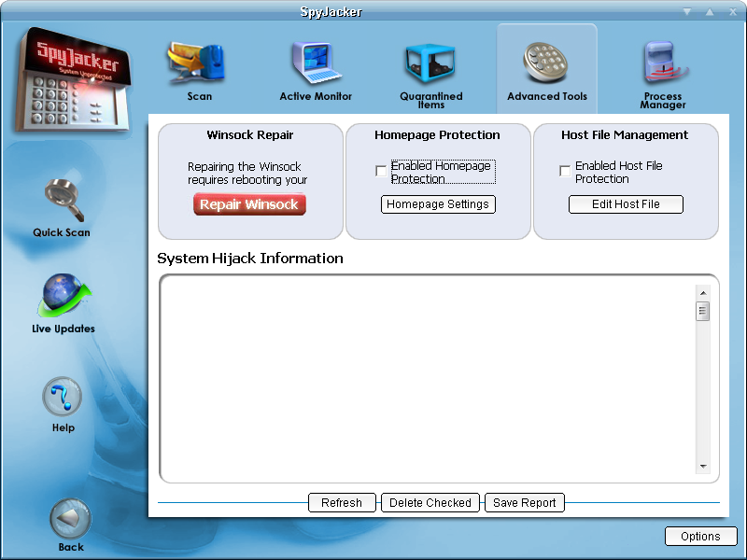Click the Winsock Repair heading
747x560 pixels.
250,134
